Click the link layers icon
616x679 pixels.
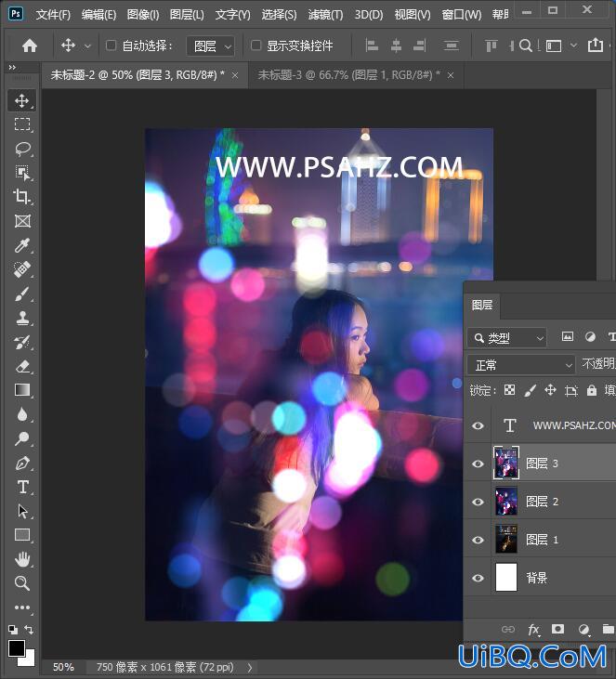pos(508,629)
